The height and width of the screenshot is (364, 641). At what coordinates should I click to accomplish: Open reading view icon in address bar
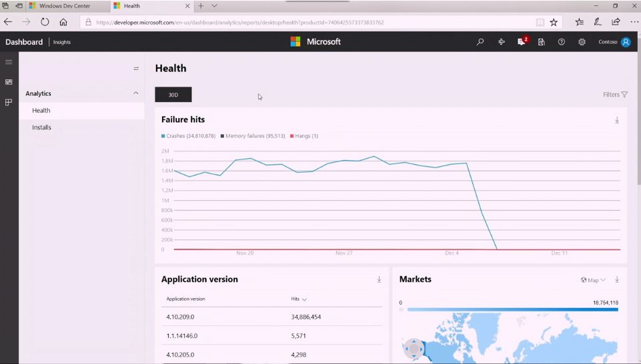(540, 23)
